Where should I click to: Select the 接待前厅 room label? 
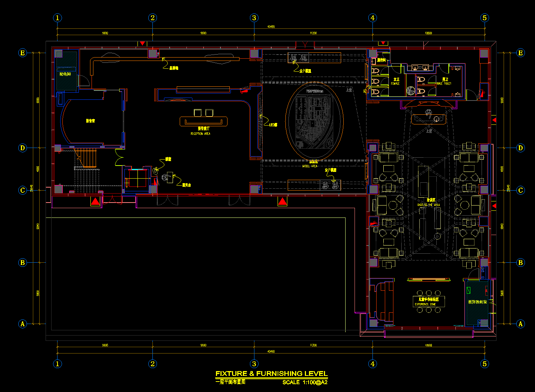point(204,129)
